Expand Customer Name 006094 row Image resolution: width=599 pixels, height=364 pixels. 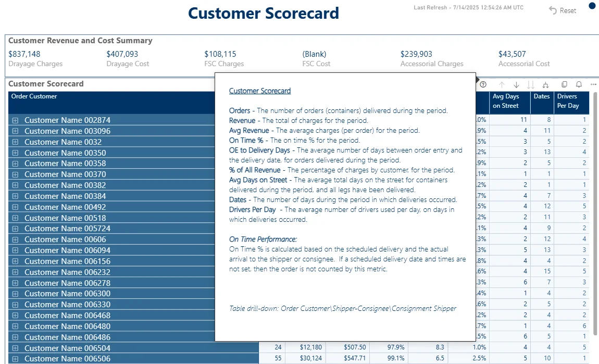coord(15,250)
